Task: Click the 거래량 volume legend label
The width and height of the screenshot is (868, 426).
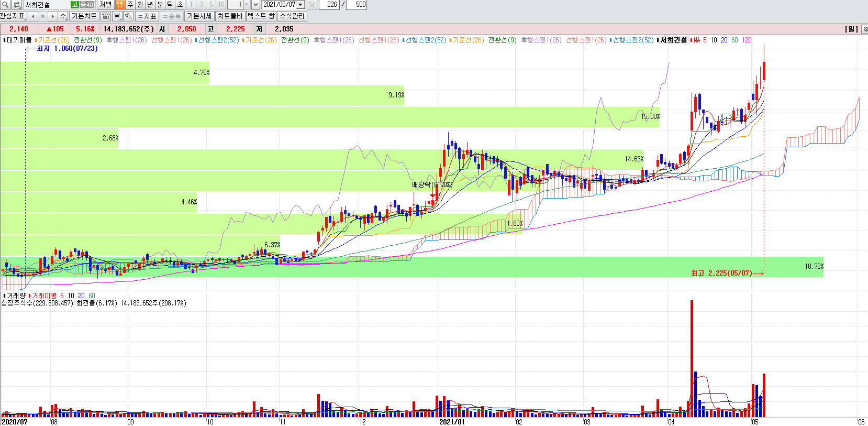Action: 16,296
